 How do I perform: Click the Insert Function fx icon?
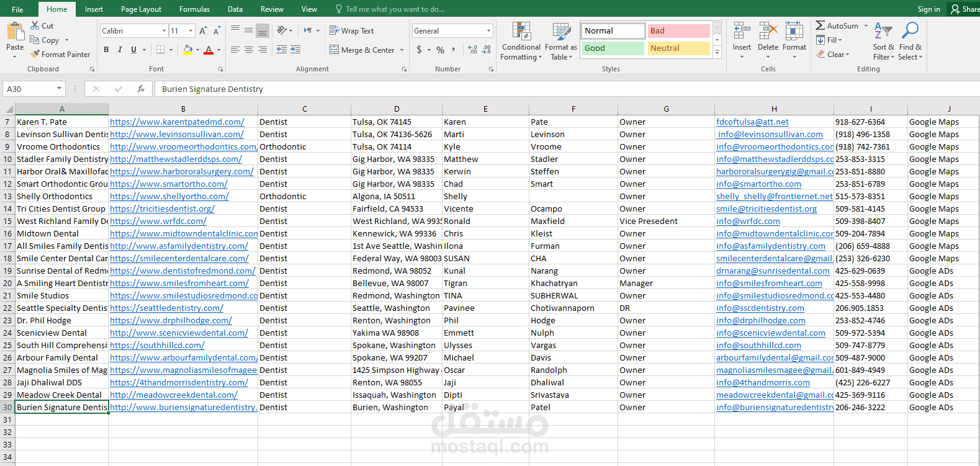(x=141, y=89)
